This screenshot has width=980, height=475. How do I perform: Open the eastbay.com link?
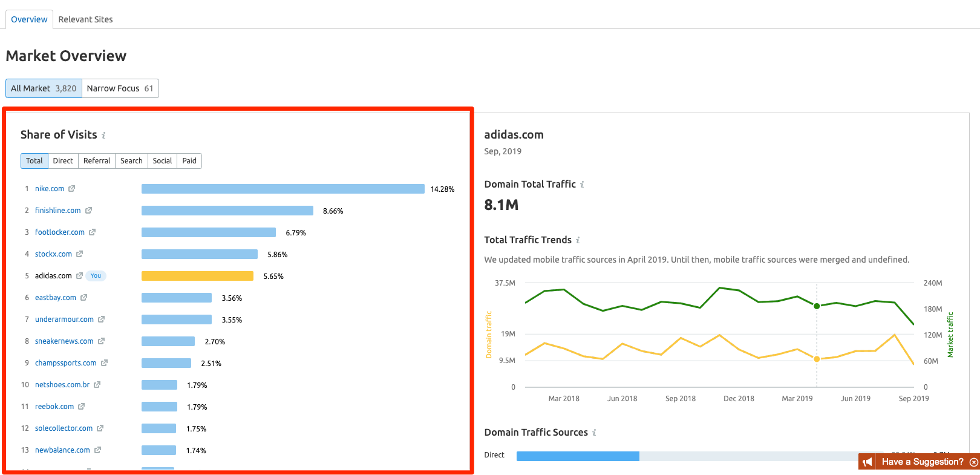pyautogui.click(x=56, y=298)
